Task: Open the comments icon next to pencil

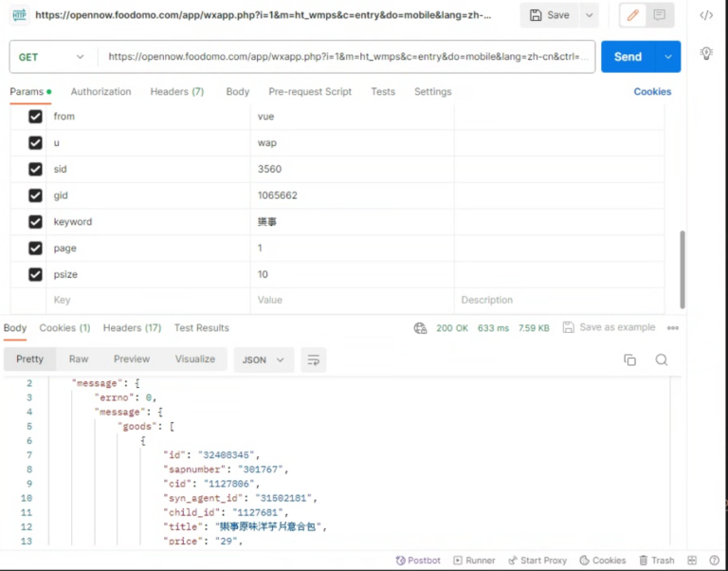Action: pos(659,15)
